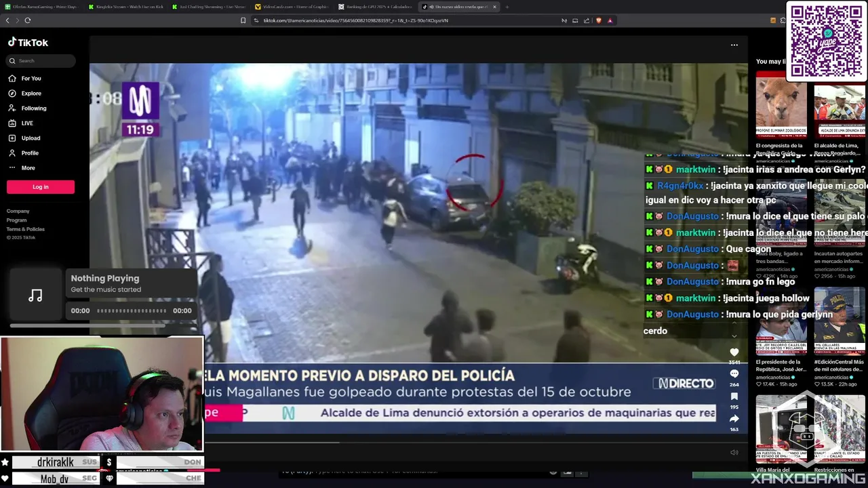Click the site settings icon in address bar
The height and width of the screenshot is (488, 868).
point(256,20)
